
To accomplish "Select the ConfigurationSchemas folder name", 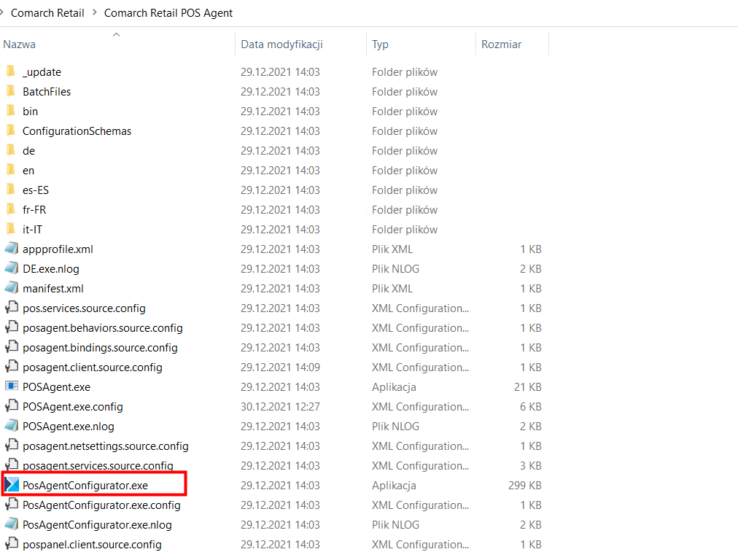I will [77, 131].
